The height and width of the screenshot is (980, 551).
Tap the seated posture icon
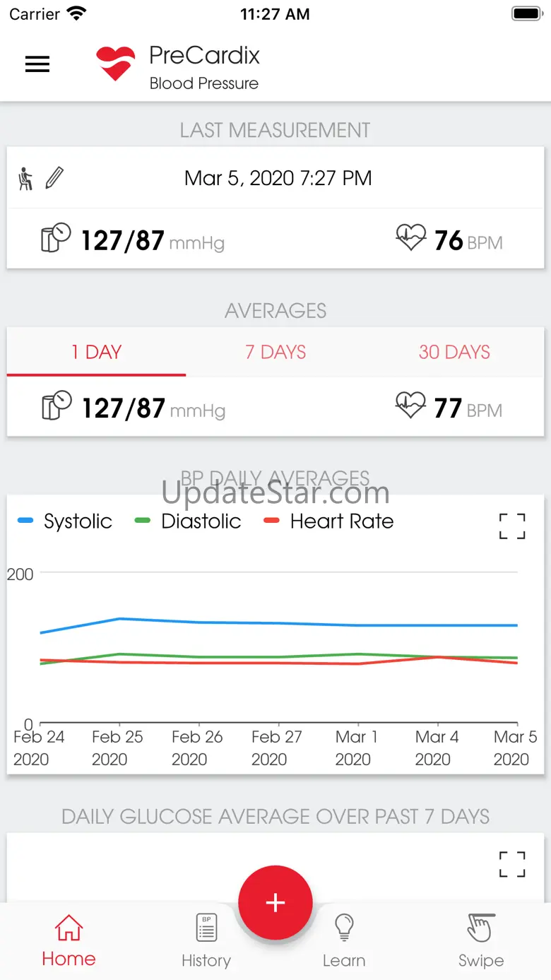pyautogui.click(x=25, y=179)
